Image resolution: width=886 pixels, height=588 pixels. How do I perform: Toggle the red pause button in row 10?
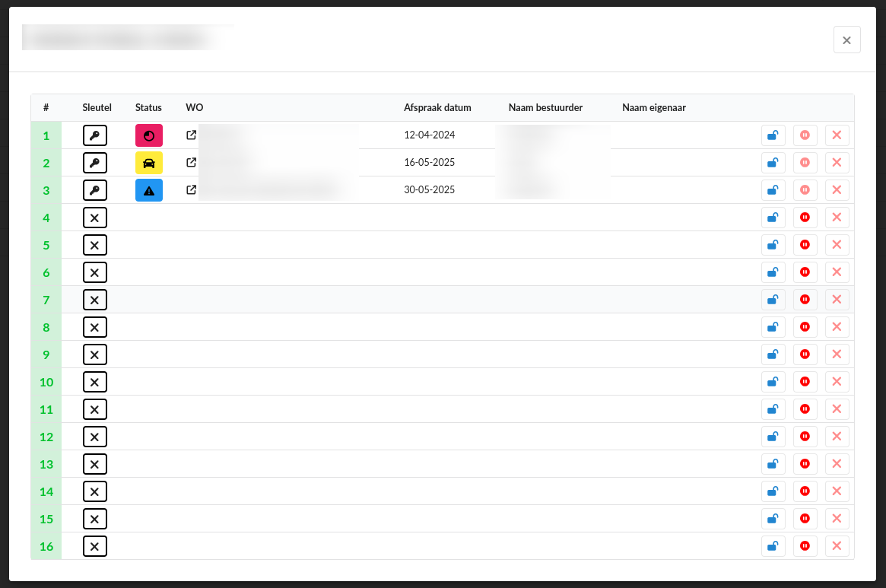tap(805, 382)
